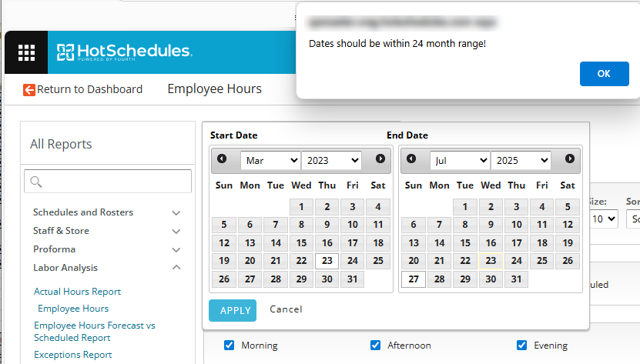640x364 pixels.
Task: Click the search magnifier icon in reports
Action: 35,182
